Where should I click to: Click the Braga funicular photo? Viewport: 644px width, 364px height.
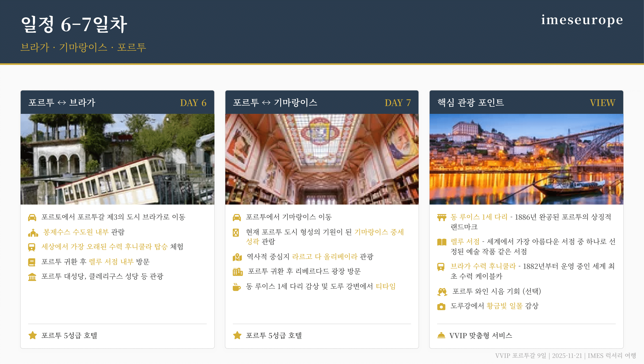(x=117, y=159)
